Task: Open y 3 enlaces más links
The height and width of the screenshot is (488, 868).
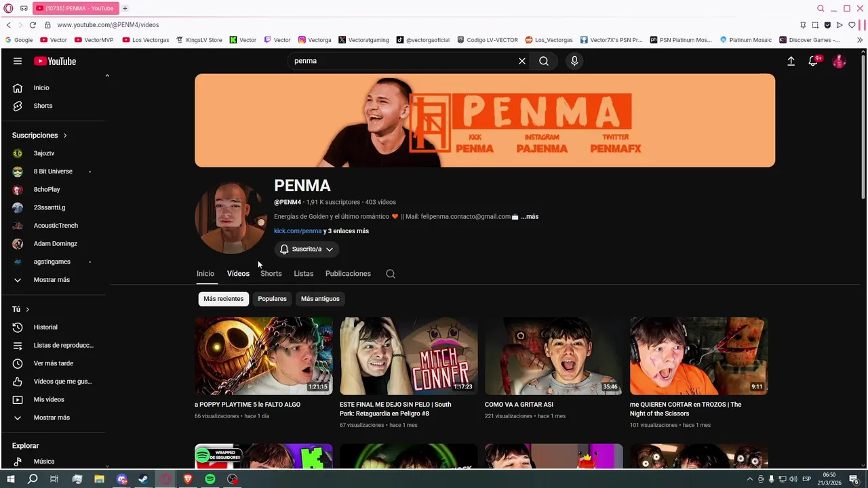Action: click(347, 231)
